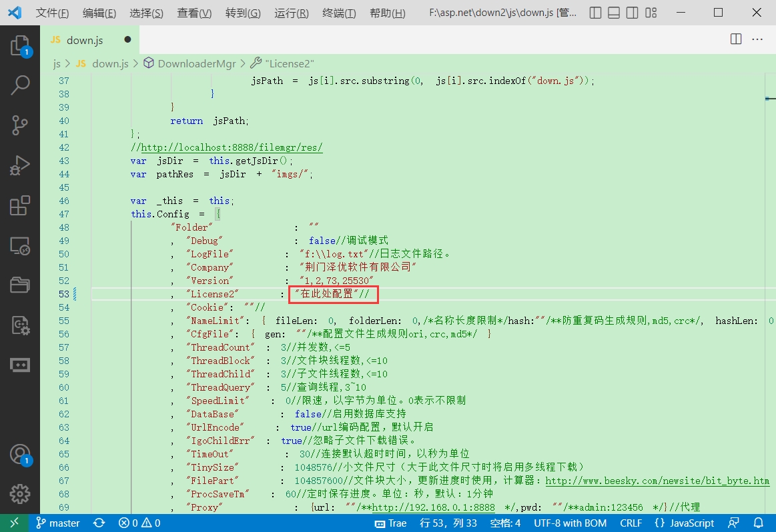Open the 帮助(H) menu
Screen dimensions: 776x532
387,13
